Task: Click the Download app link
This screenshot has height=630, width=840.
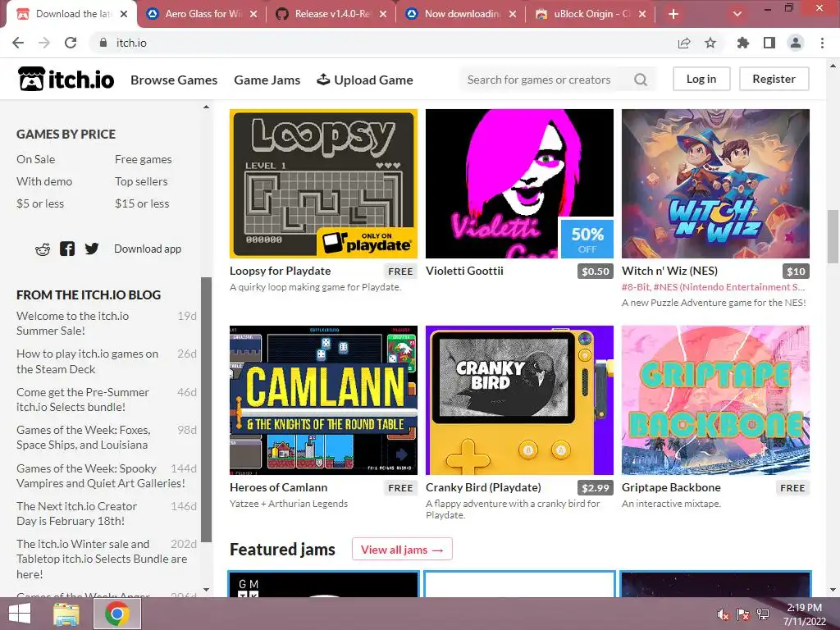Action: click(x=148, y=249)
